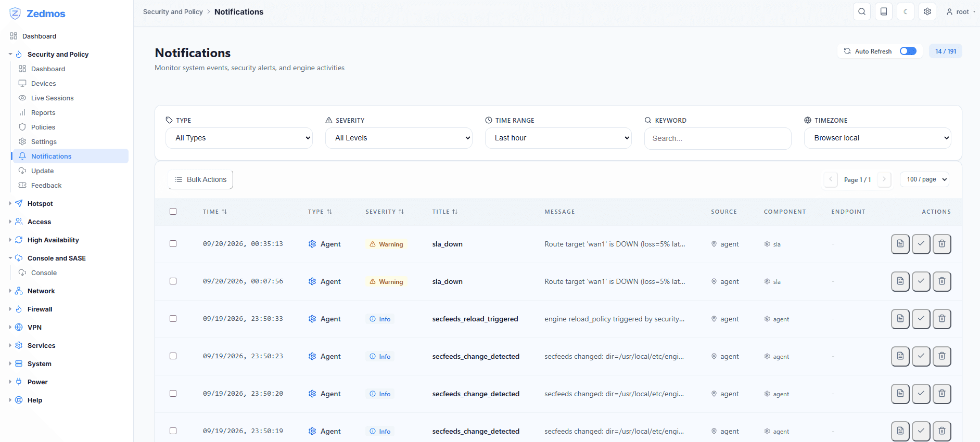980x442 pixels.
Task: Select the secfeeds_reload_triggered row checkbox
Action: click(x=173, y=319)
